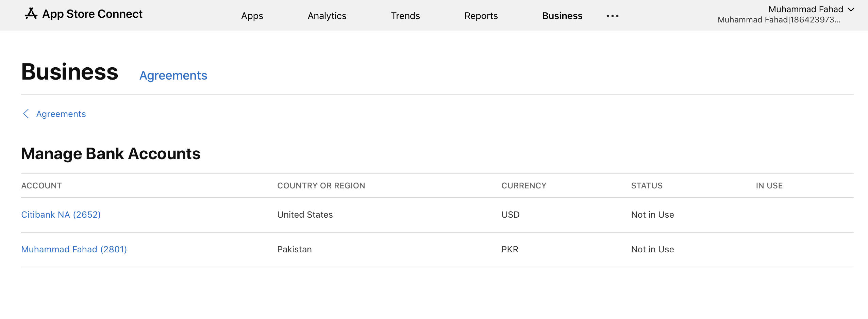Click the user name Muhammad Fahad

tap(805, 9)
